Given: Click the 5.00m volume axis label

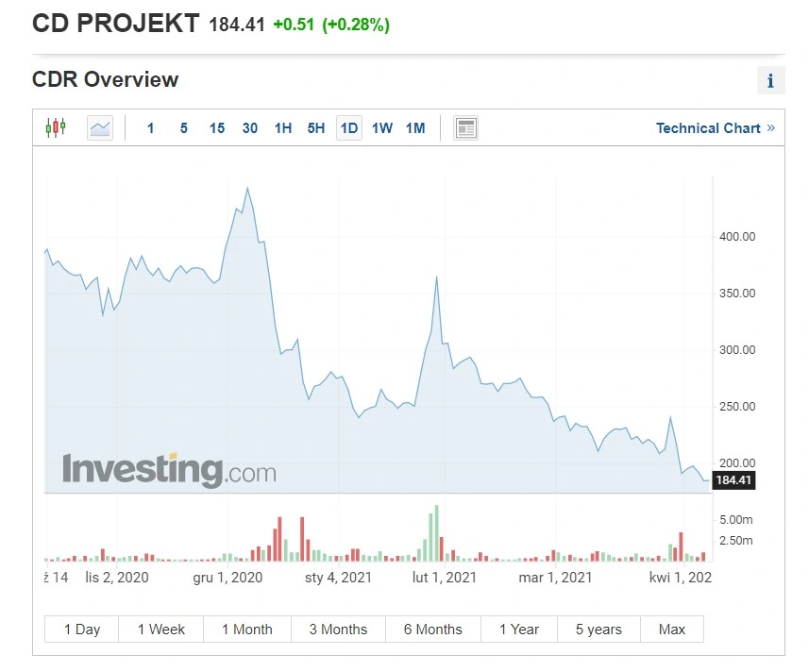Looking at the screenshot, I should (735, 520).
